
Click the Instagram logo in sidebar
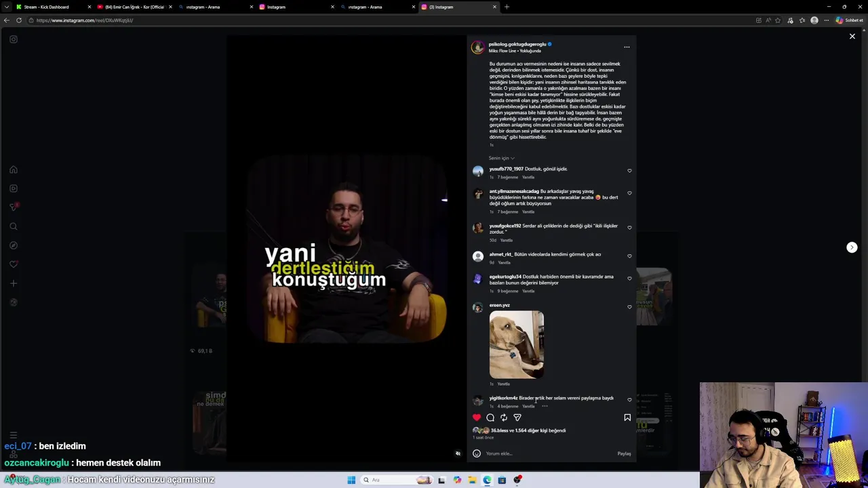(x=14, y=39)
